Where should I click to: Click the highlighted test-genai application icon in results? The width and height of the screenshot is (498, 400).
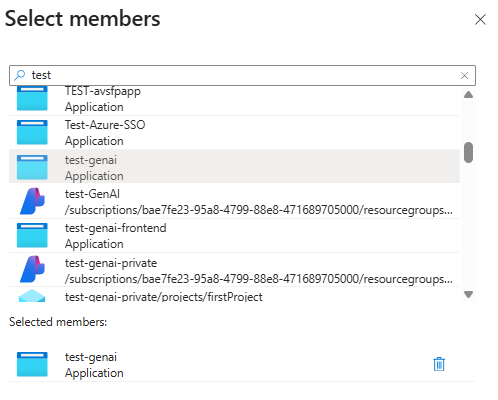point(32,167)
